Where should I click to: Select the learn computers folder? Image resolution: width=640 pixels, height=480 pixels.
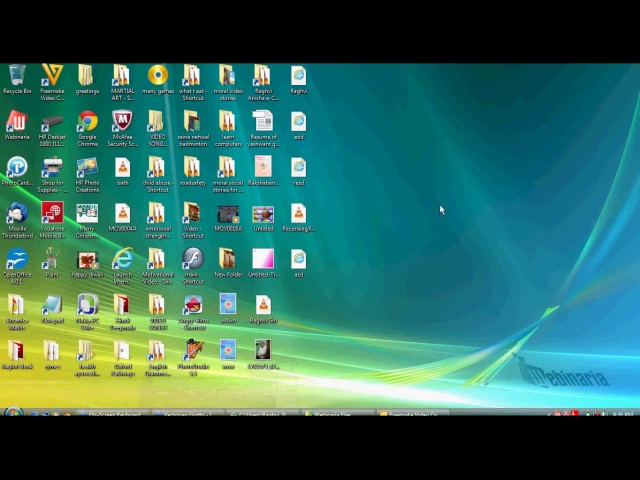228,129
